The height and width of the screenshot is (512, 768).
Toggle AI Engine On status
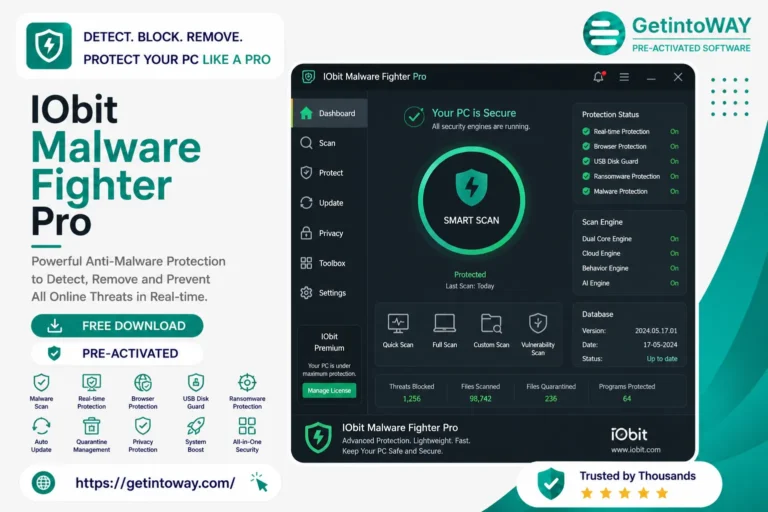[674, 283]
